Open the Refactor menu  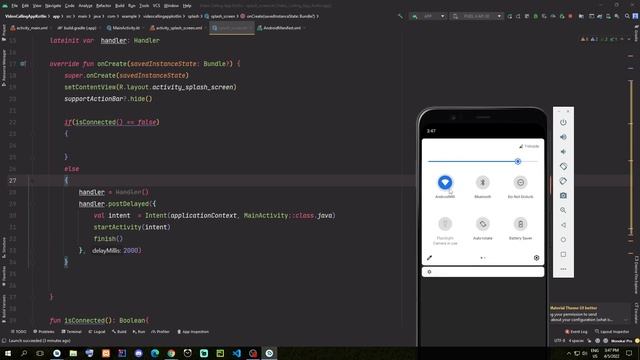click(x=103, y=6)
